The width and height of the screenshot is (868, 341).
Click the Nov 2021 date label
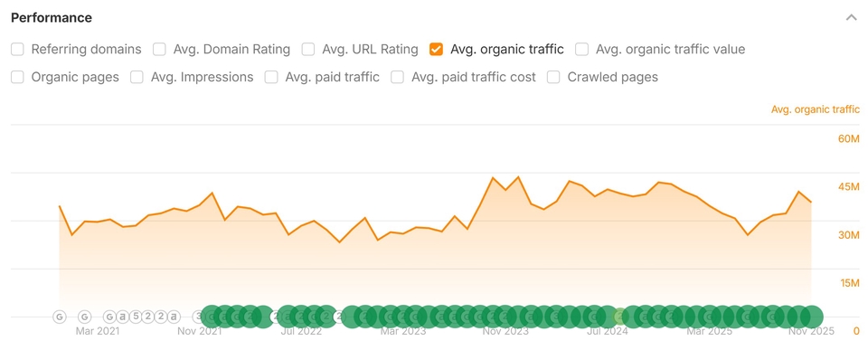(x=199, y=332)
